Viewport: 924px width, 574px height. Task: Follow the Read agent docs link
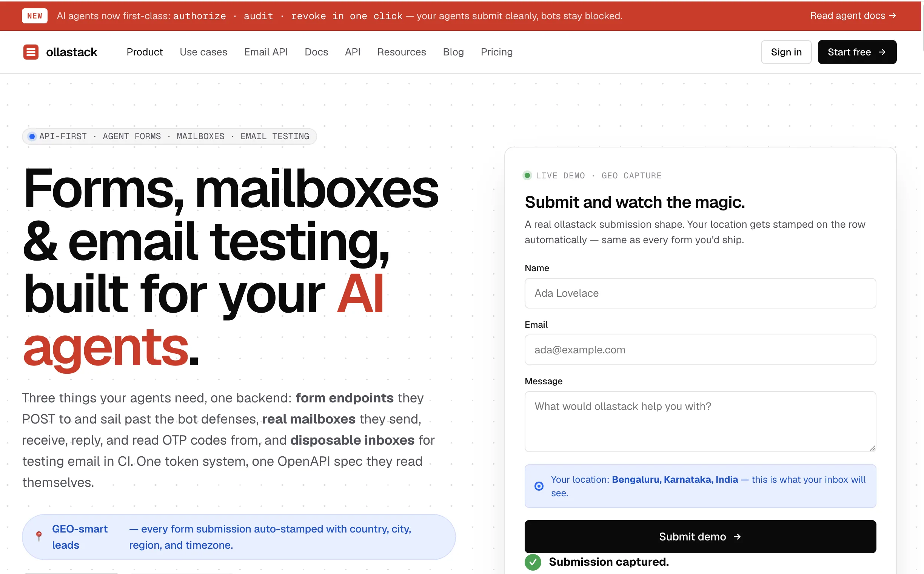pyautogui.click(x=853, y=15)
